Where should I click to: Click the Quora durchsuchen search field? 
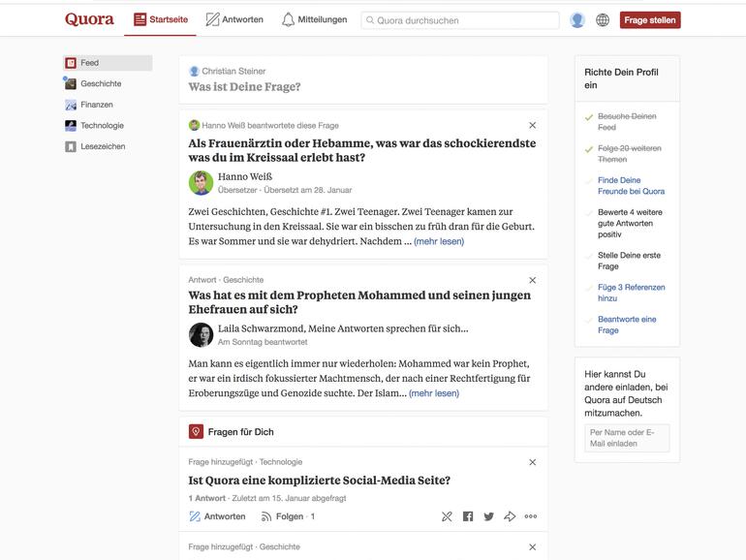460,20
